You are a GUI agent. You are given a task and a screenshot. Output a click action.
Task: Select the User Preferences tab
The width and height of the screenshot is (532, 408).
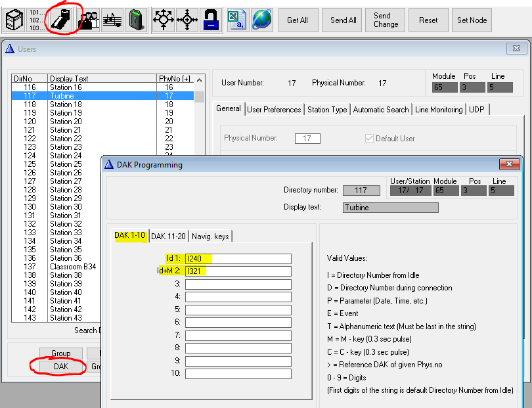274,110
